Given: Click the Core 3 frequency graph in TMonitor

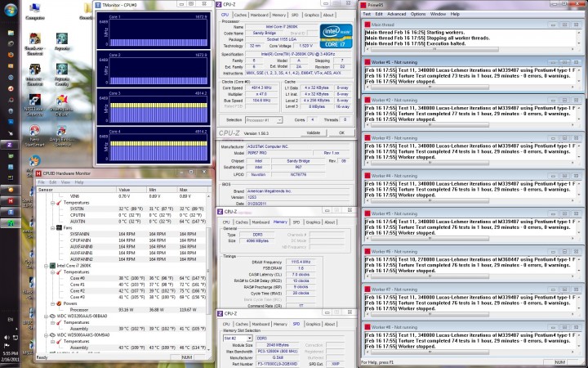Looking at the screenshot, I should coord(158,109).
